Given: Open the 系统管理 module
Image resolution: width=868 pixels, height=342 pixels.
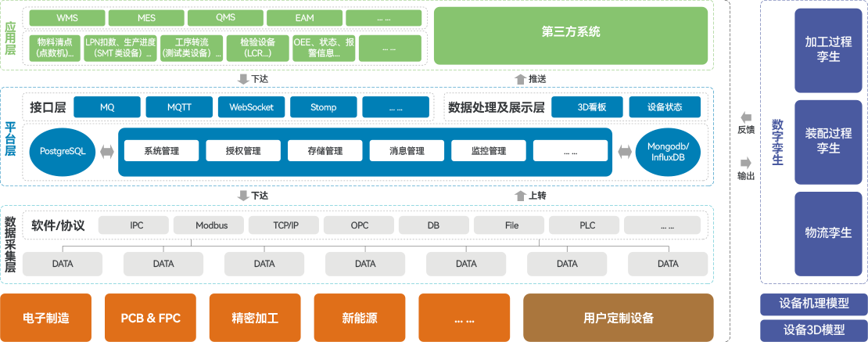Looking at the screenshot, I should click(x=161, y=150).
